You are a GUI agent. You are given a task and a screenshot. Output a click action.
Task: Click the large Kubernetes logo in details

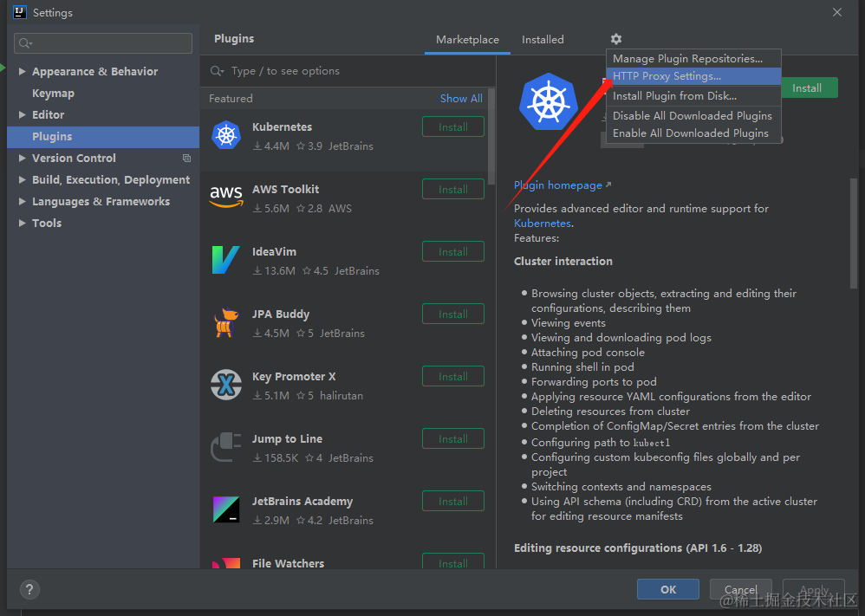[549, 102]
